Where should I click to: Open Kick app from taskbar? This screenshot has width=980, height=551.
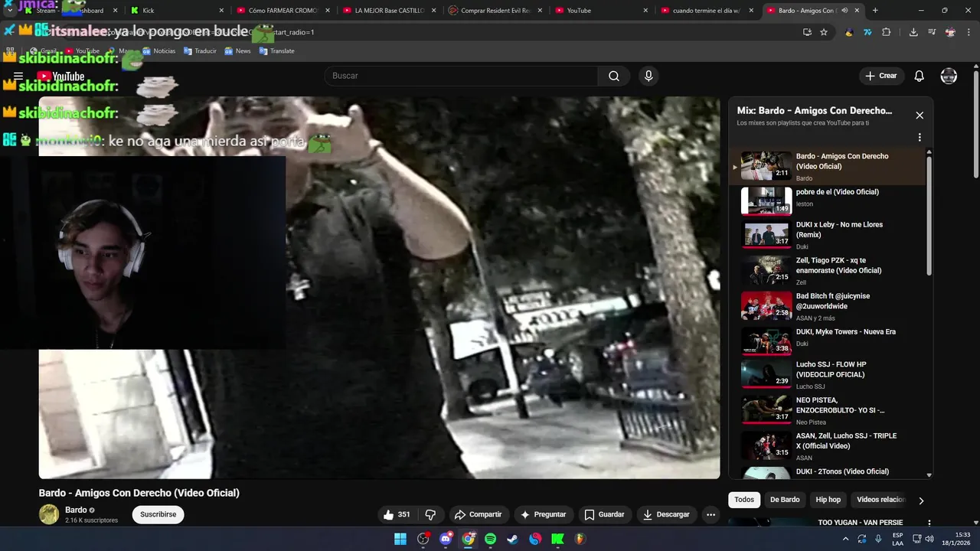point(557,539)
